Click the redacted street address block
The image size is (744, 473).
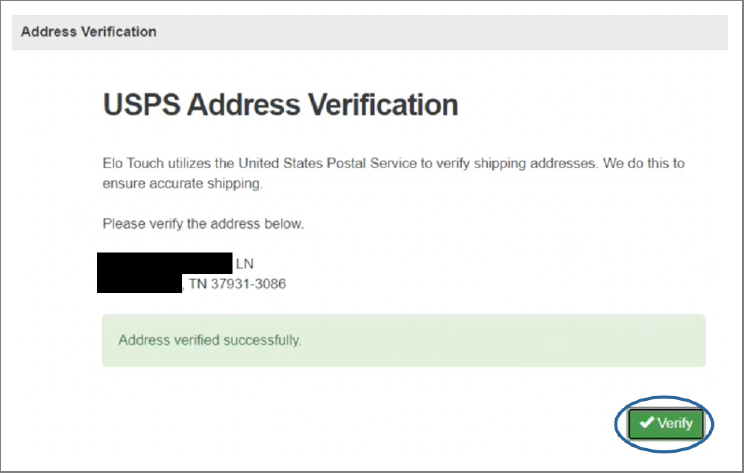(165, 263)
